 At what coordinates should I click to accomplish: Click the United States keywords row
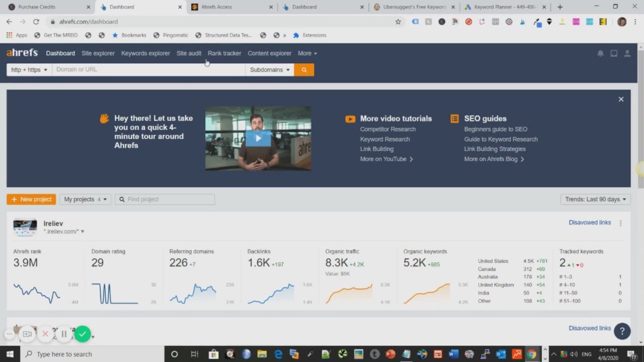tap(513, 261)
